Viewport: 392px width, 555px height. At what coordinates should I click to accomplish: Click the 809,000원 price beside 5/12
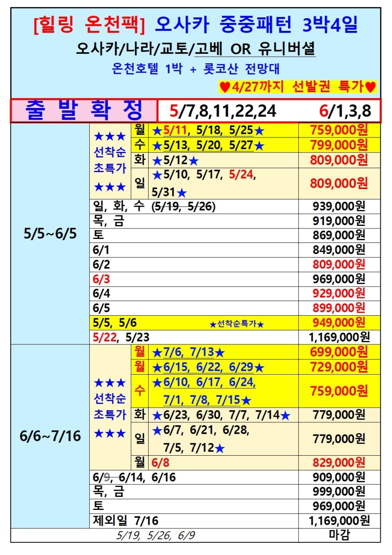coord(339,160)
